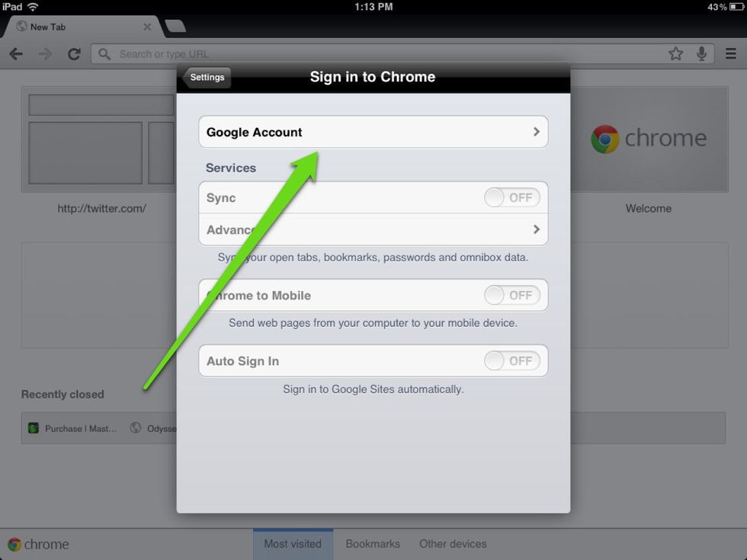Screen dimensions: 747x560
Task: Open the Chrome menu icon
Action: pyautogui.click(x=731, y=53)
